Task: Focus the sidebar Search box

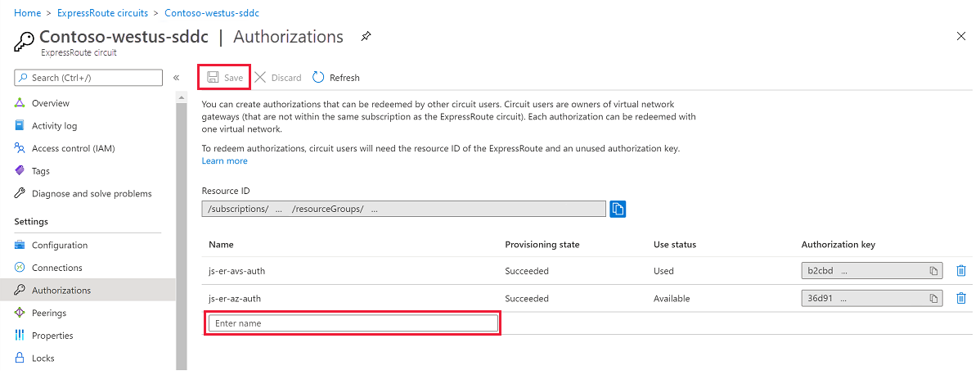Action: 88,78
